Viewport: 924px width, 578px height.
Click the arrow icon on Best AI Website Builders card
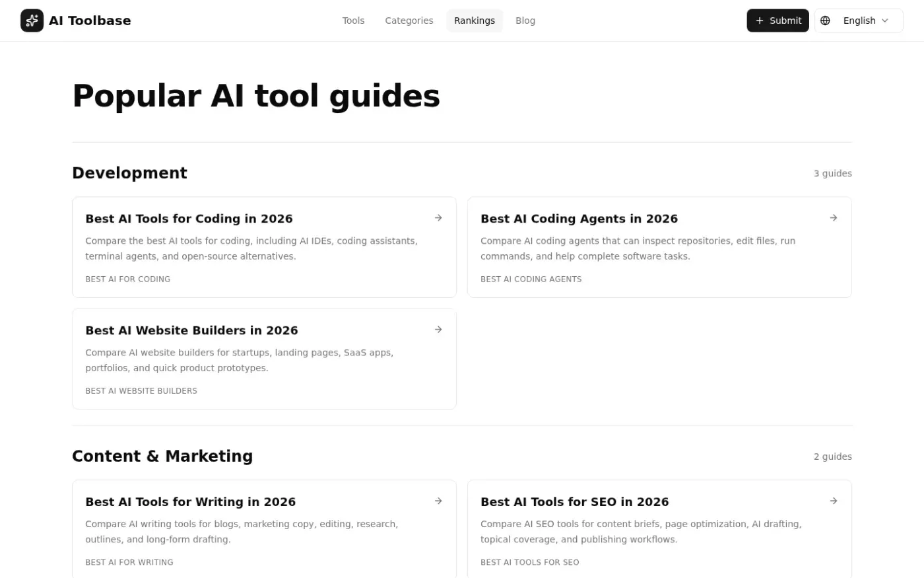pyautogui.click(x=438, y=330)
